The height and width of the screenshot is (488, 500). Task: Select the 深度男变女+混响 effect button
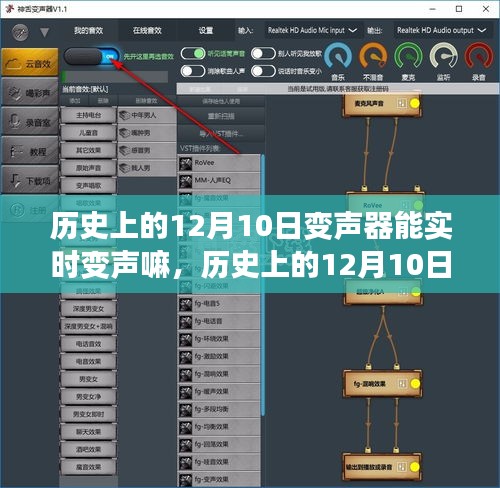point(88,326)
